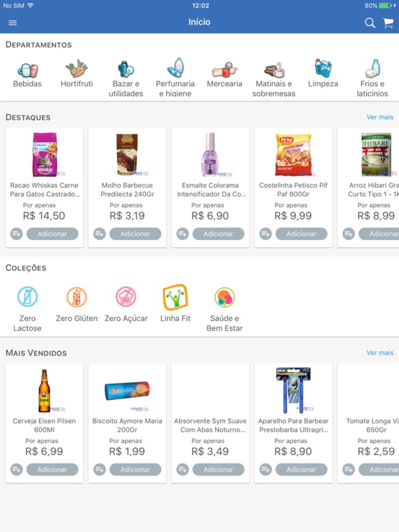Adicionar the Esmalte Colorama product

(x=219, y=234)
